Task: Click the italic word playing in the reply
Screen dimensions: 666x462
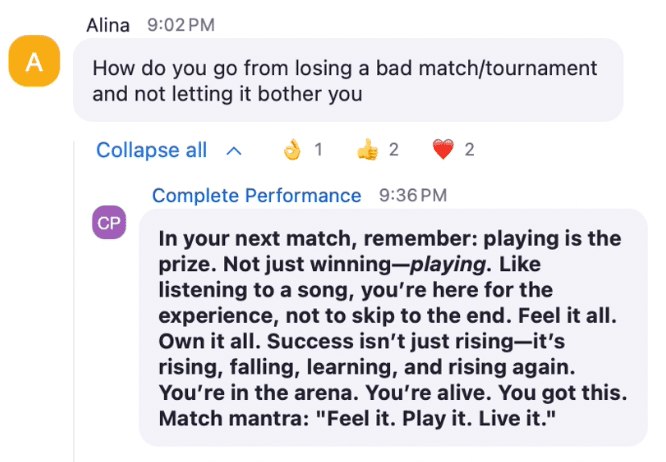Action: [448, 265]
